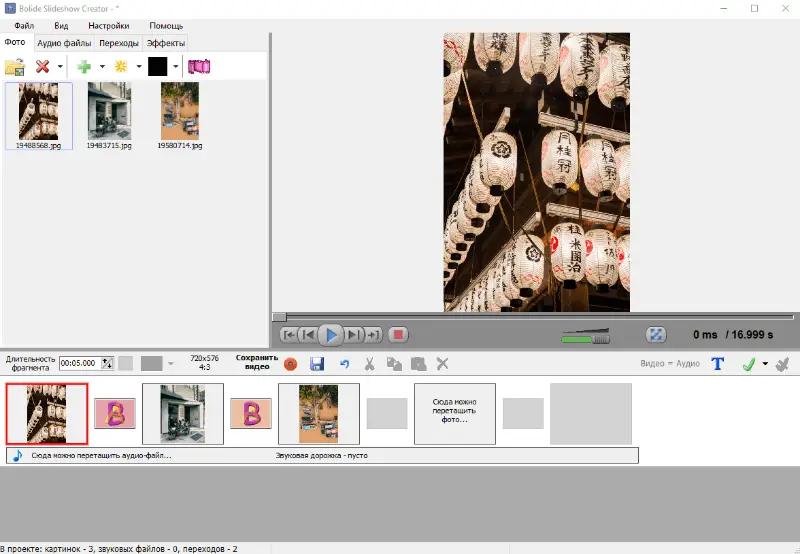Click the wider gray swatch on the timeline toolbar

point(152,364)
